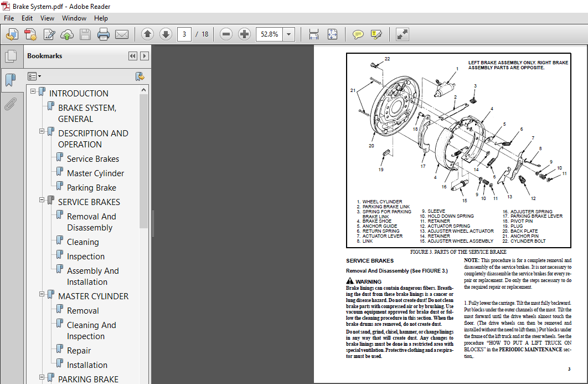Go to Master Cylinder bookmark
588x384 pixels.
click(95, 173)
